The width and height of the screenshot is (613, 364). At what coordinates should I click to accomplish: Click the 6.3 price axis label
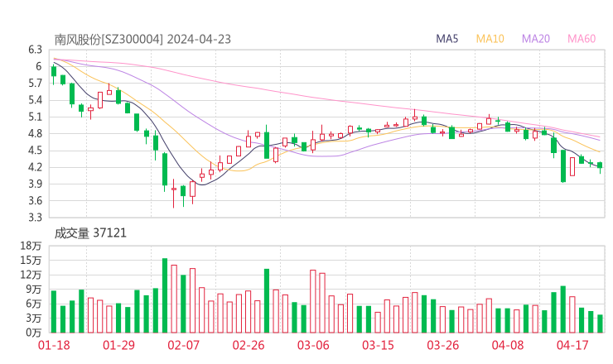[35, 50]
